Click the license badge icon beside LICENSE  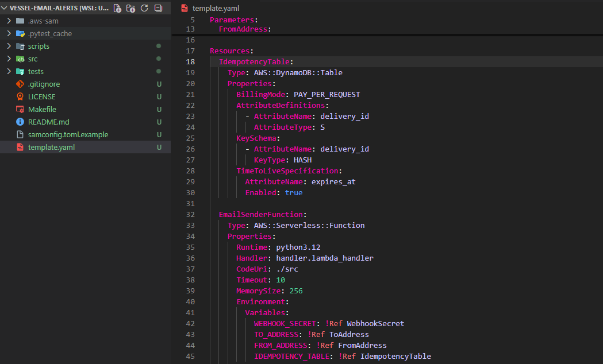[20, 97]
